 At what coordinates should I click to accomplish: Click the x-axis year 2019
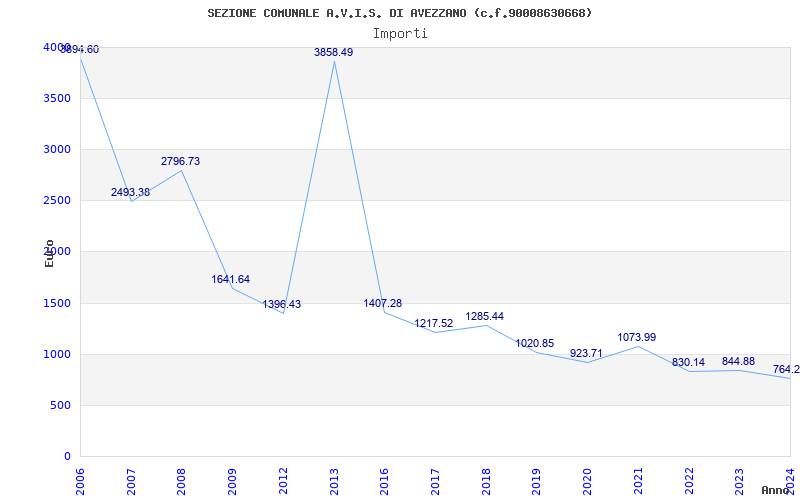pos(537,481)
